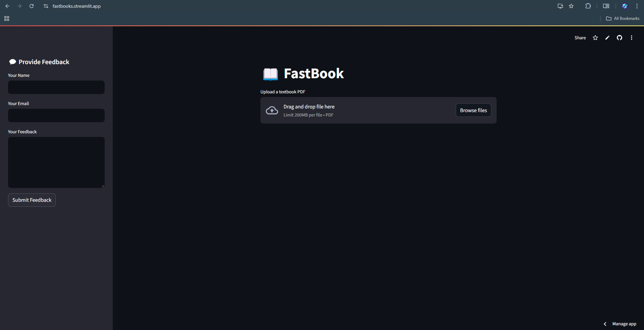Screen dimensions: 644x330
Task: Go back using browser back arrow
Action: coord(7,6)
